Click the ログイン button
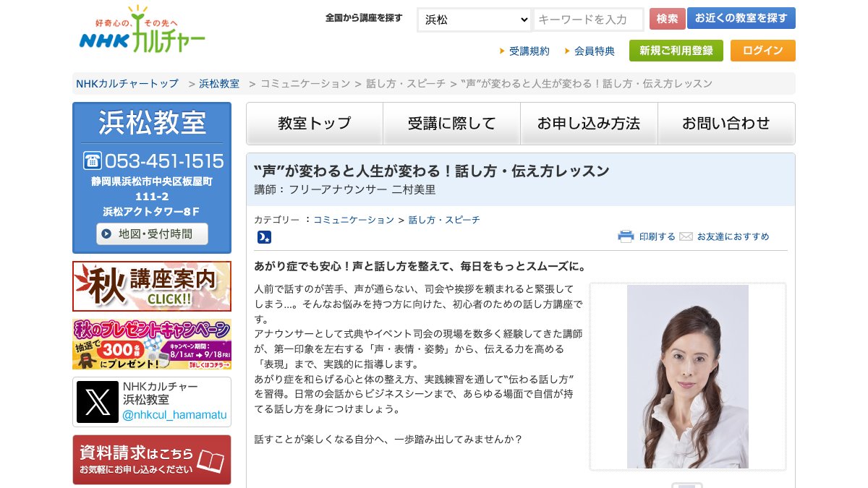The image size is (868, 488). (763, 51)
